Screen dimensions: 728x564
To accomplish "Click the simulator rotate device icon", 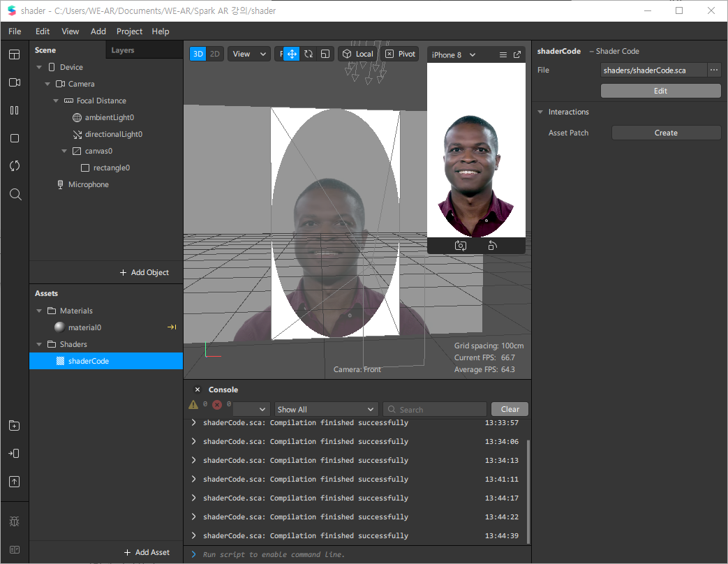I will (x=493, y=246).
